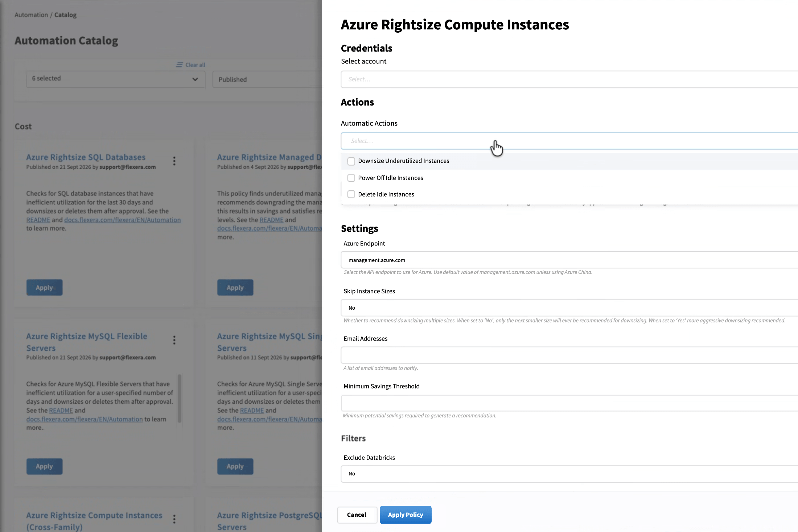The image size is (798, 532).
Task: Open the Automatic Actions select box
Action: 569,141
